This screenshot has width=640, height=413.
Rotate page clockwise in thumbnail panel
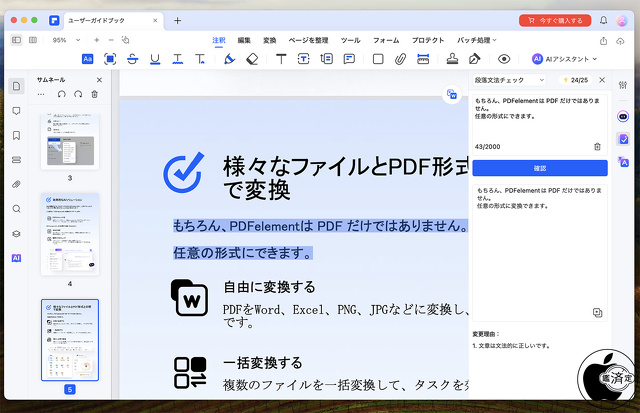[x=78, y=94]
